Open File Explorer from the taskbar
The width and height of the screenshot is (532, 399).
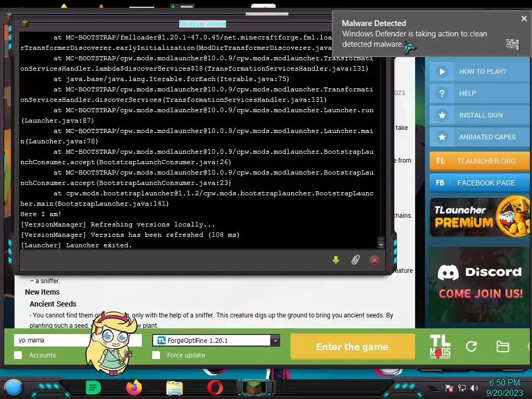[175, 388]
